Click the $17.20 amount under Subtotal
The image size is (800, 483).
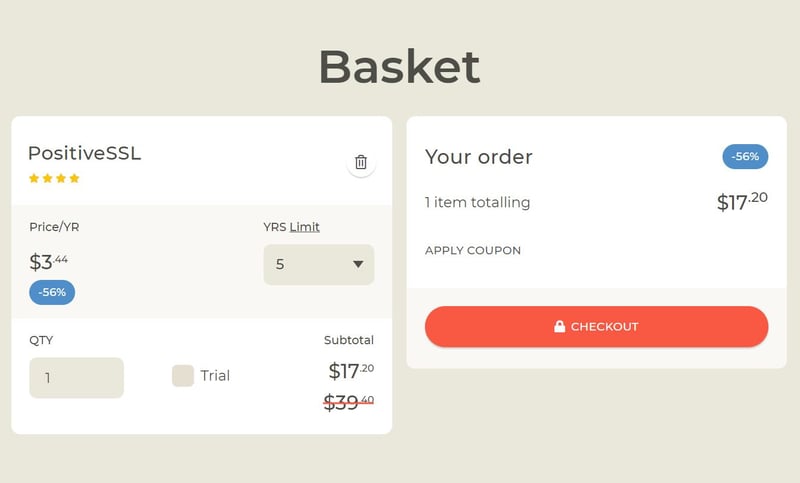(351, 371)
